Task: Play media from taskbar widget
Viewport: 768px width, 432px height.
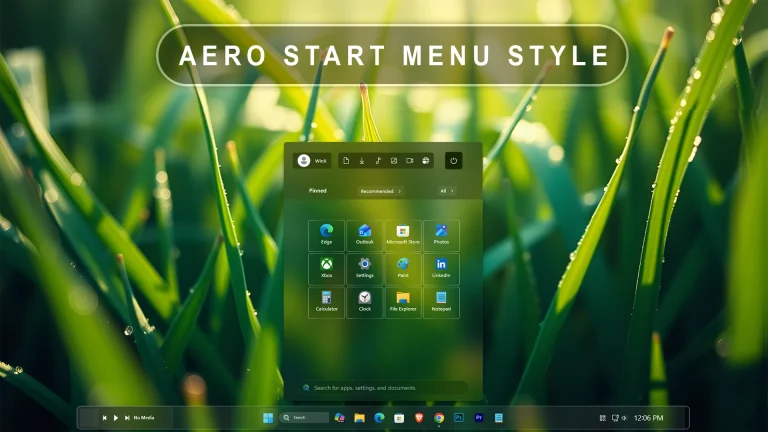Action: point(116,418)
